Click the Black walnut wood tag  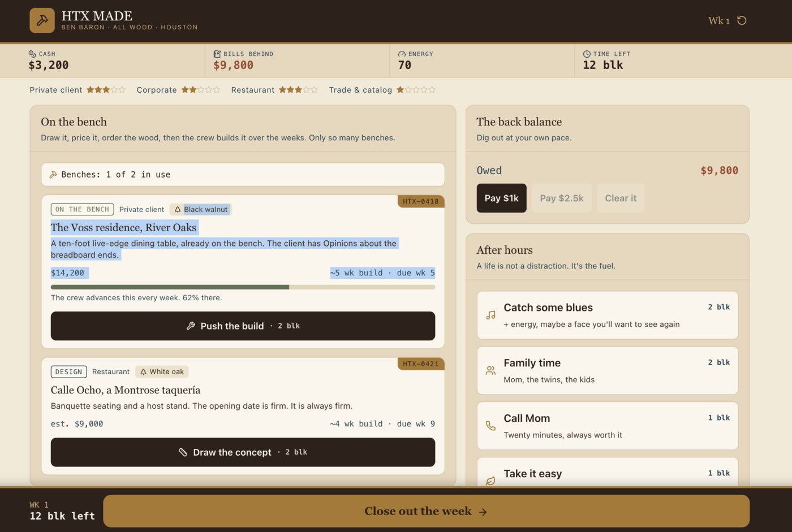coord(201,209)
